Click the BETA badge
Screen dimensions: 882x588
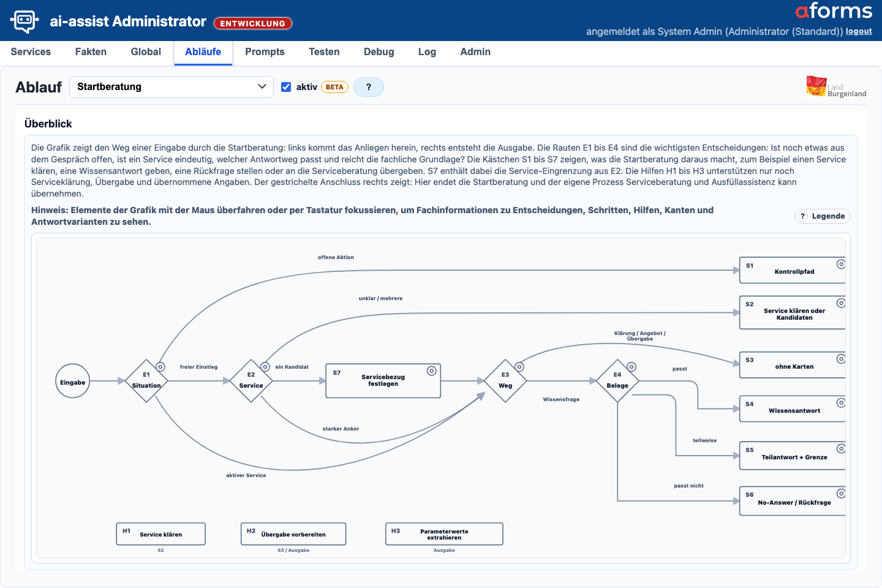334,87
